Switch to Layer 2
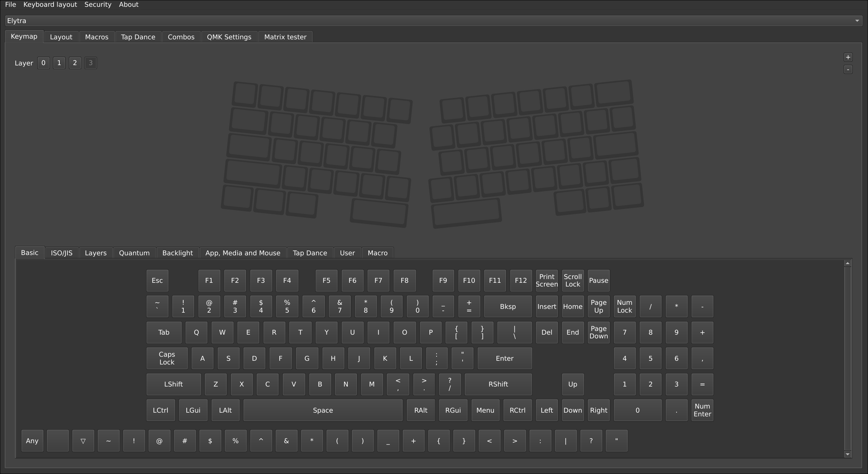The width and height of the screenshot is (868, 474). (x=75, y=63)
